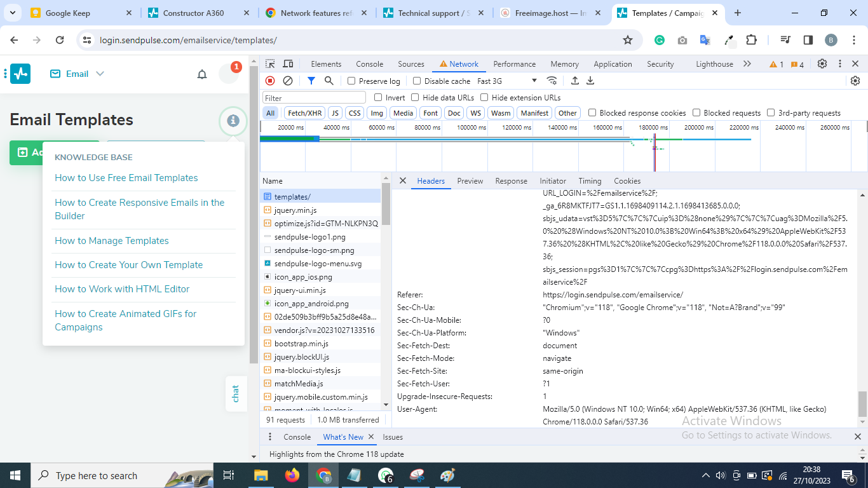The height and width of the screenshot is (488, 868).
Task: Click the info icon beside Email Templates
Action: (x=233, y=120)
